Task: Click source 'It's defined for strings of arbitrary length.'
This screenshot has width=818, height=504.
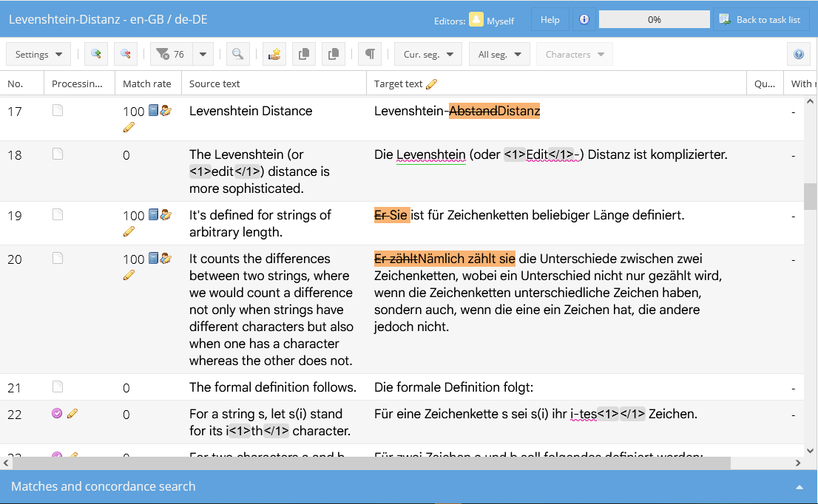Action: [x=260, y=224]
